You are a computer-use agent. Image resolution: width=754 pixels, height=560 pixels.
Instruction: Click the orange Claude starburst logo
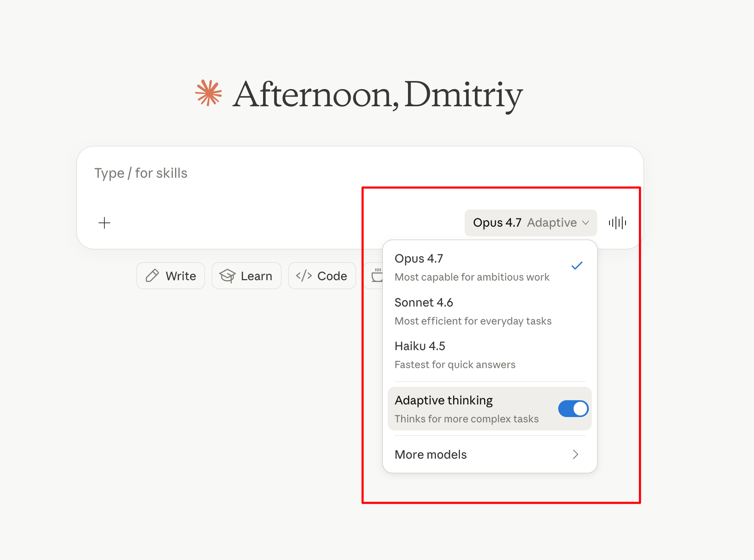point(208,93)
